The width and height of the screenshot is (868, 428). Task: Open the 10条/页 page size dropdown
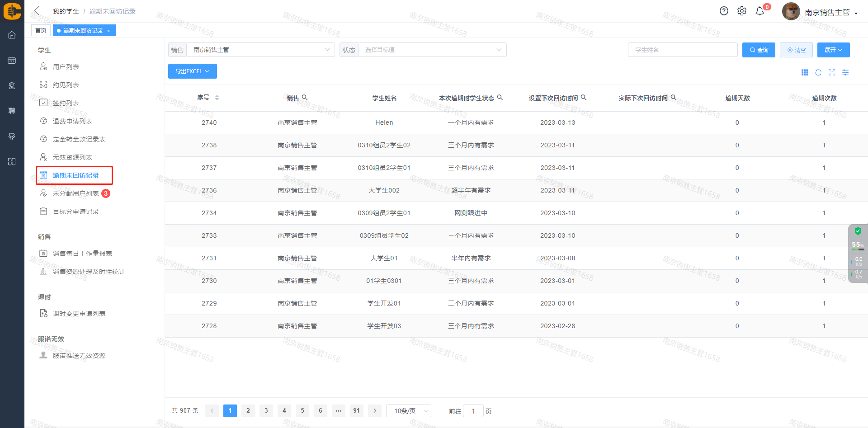[x=409, y=411]
